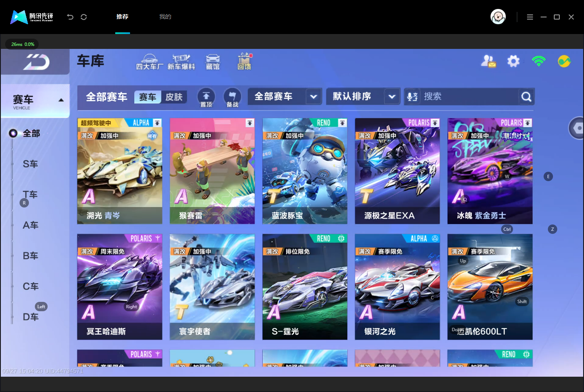
Task: Click the 备战 flag icon
Action: tap(232, 97)
